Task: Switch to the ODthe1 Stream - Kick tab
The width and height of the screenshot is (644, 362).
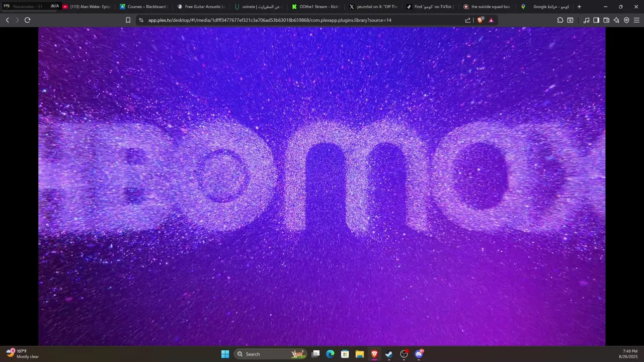Action: (316, 7)
